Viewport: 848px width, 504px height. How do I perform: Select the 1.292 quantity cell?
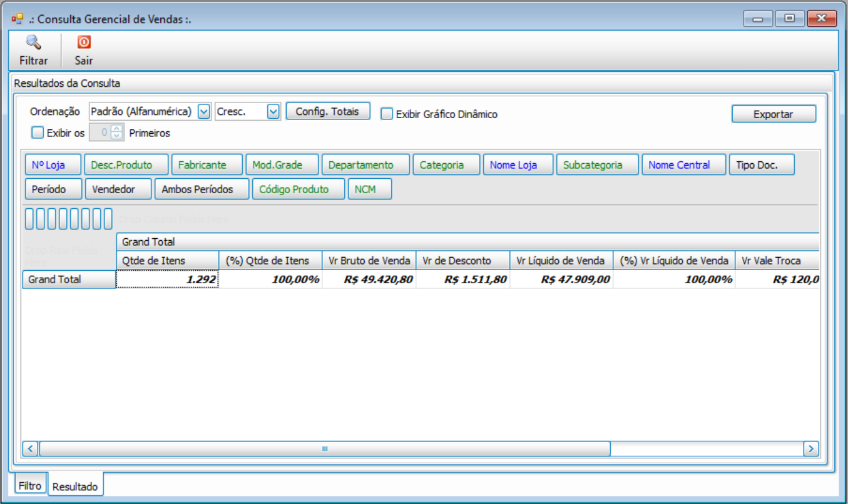tap(168, 280)
